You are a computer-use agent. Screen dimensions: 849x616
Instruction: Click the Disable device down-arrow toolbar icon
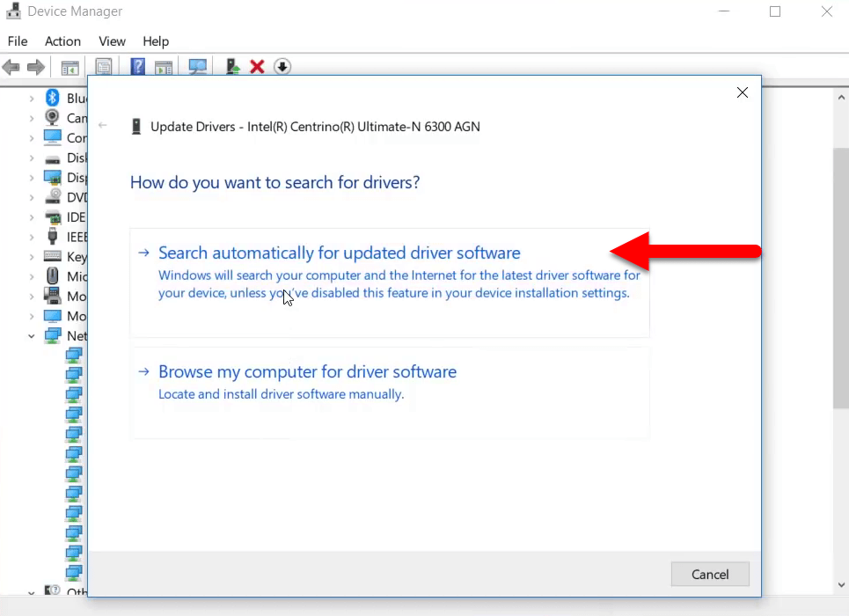pyautogui.click(x=282, y=67)
